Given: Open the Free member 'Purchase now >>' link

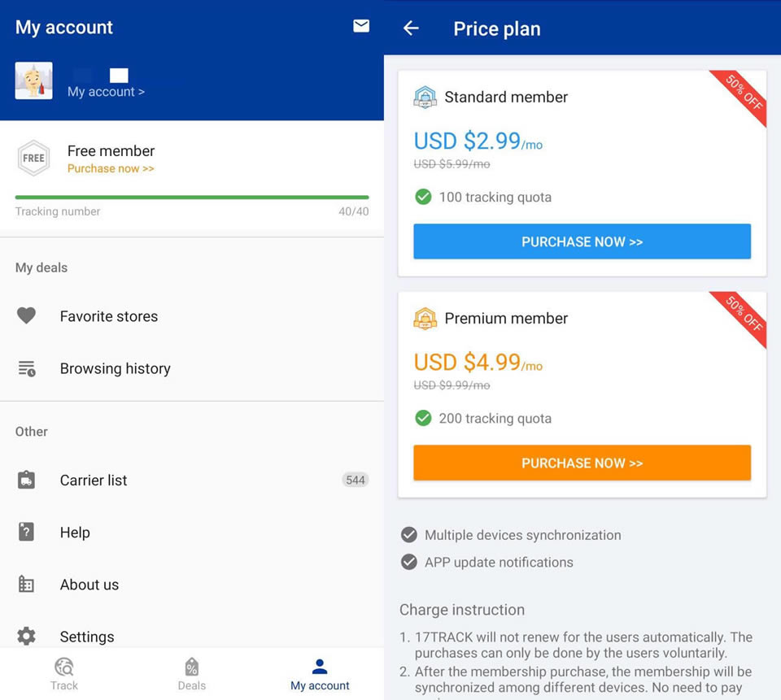Looking at the screenshot, I should 111,169.
